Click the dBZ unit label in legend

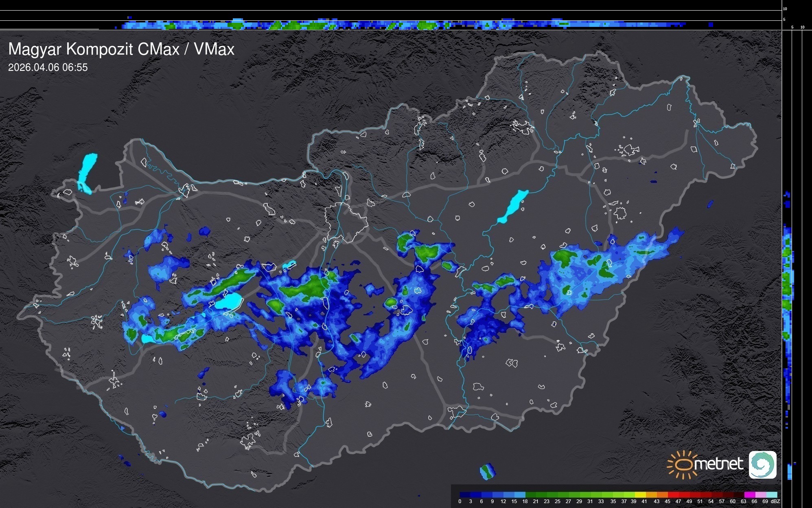(x=775, y=501)
